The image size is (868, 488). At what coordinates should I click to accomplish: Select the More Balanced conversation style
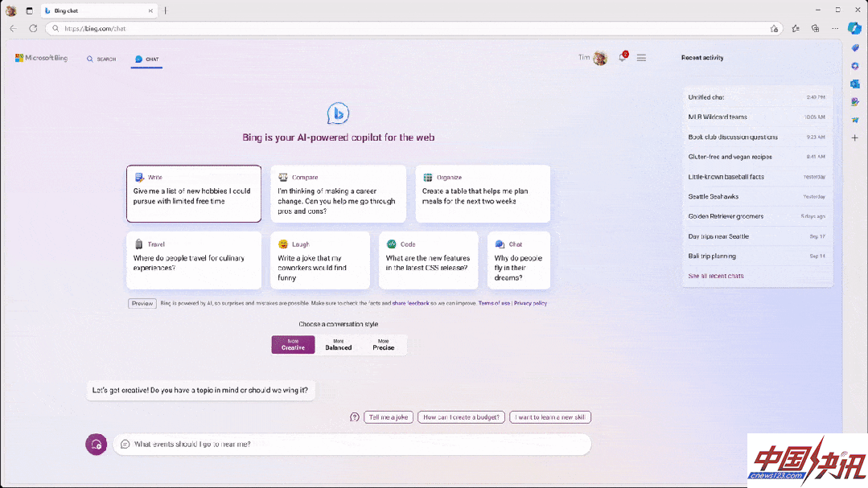338,345
